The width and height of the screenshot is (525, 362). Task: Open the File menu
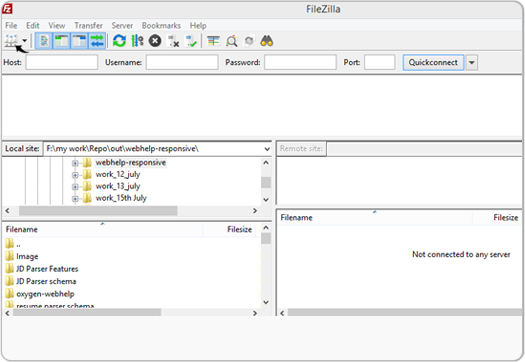[11, 25]
